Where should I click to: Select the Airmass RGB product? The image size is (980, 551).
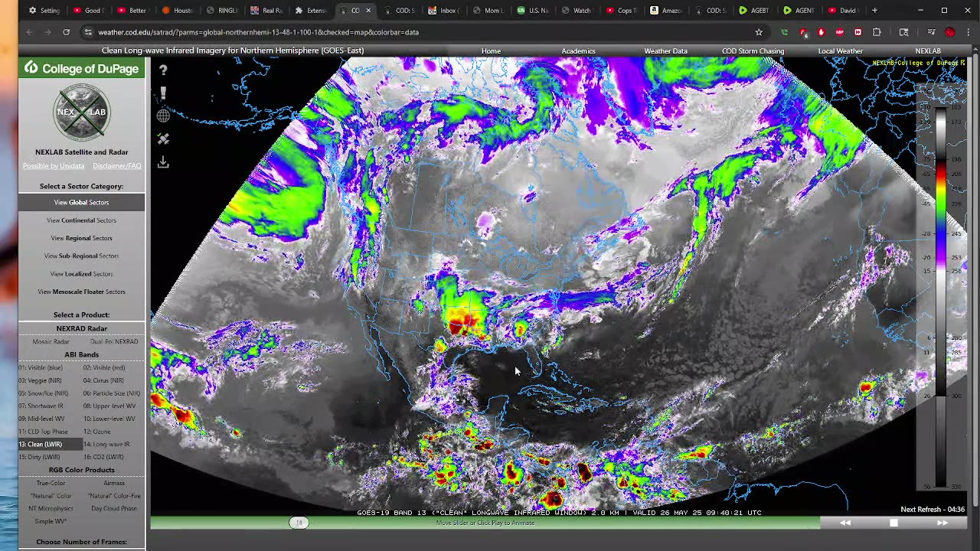point(114,483)
